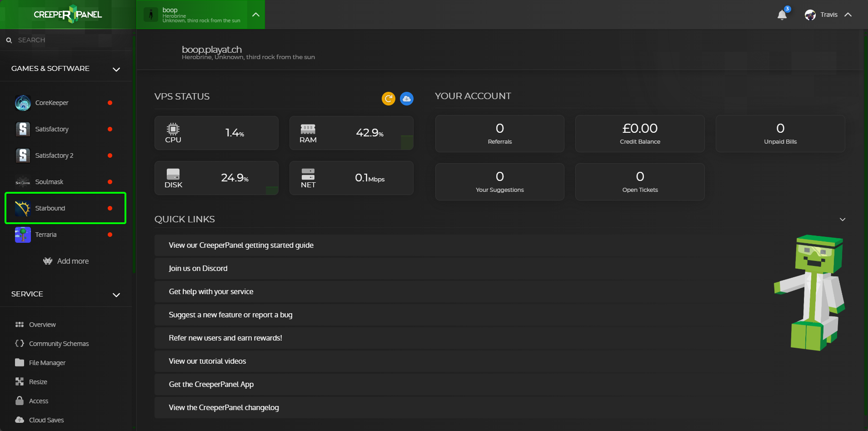Click the Cloud Saves cloud icon
The width and height of the screenshot is (868, 431).
pyautogui.click(x=20, y=420)
